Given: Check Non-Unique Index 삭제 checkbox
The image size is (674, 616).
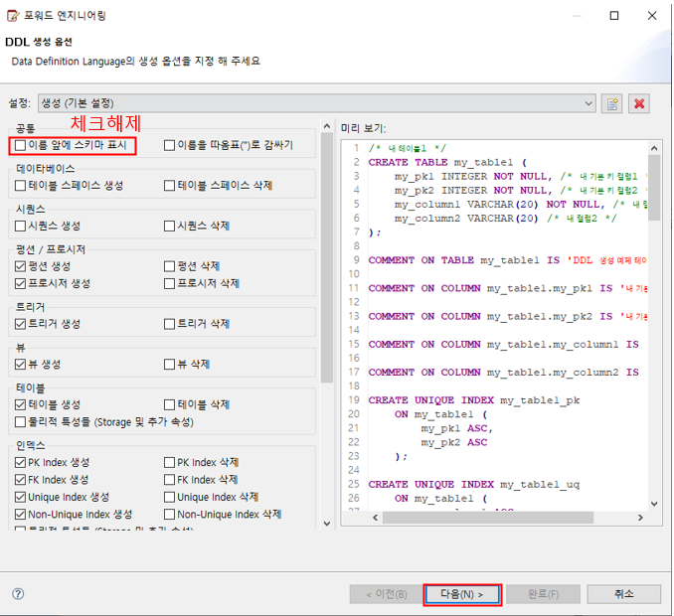Looking at the screenshot, I should (x=169, y=515).
